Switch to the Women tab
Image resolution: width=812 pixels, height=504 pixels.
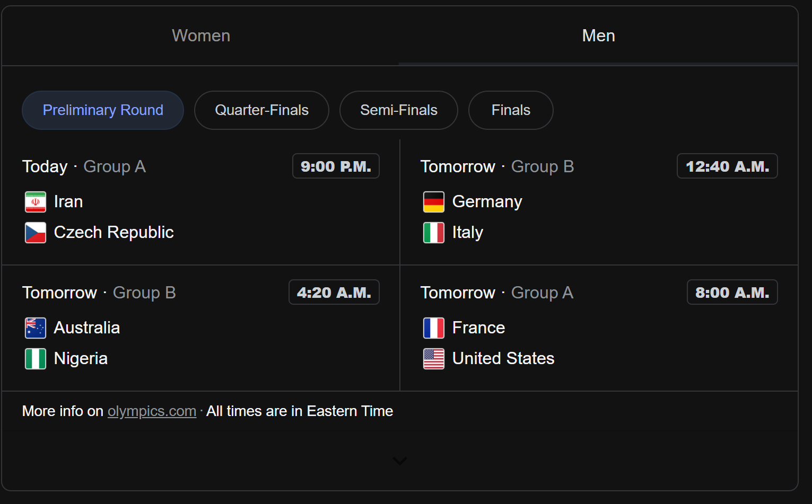[200, 36]
